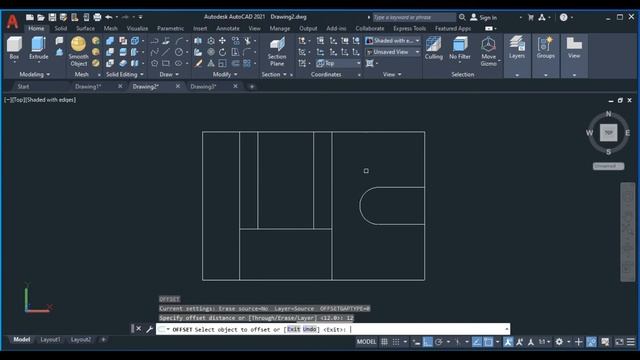This screenshot has width=640, height=360.
Task: Click the workspace switching gear icon
Action: click(559, 342)
